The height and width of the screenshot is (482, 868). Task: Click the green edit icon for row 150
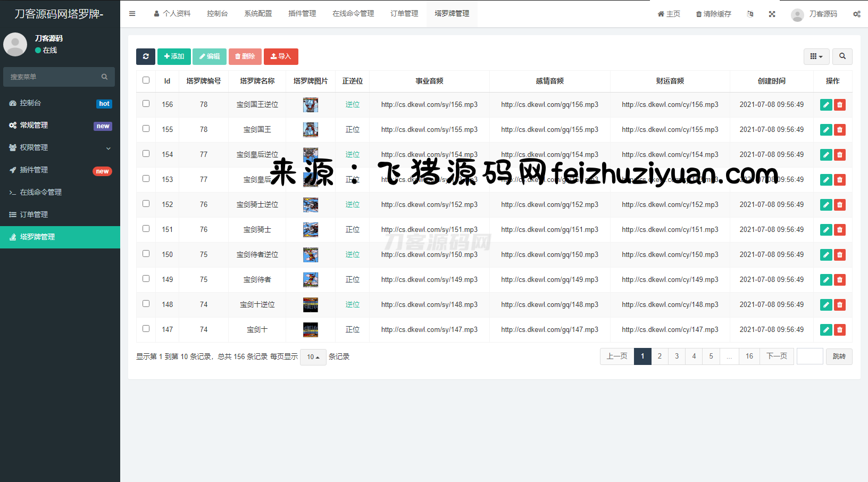point(825,255)
